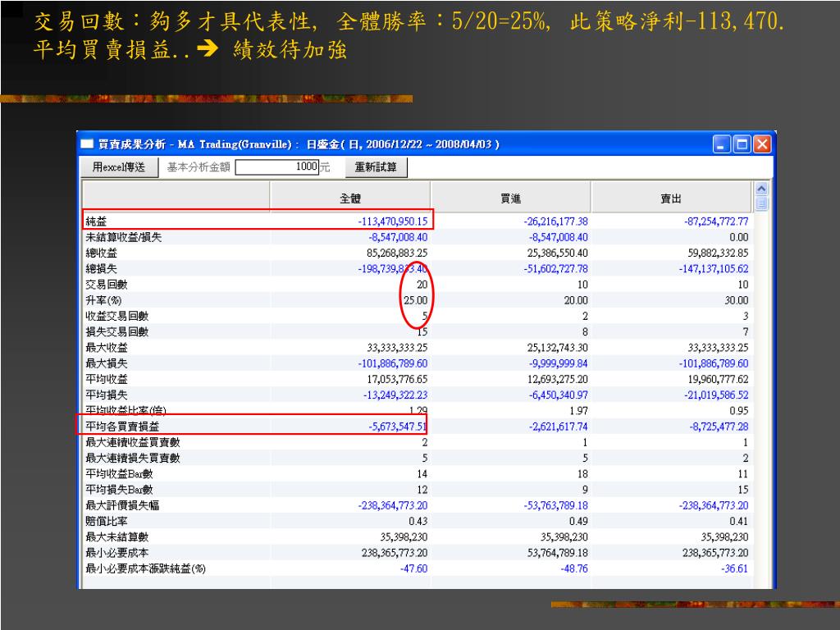Select the 買進 column header
The image size is (840, 630).
point(510,199)
